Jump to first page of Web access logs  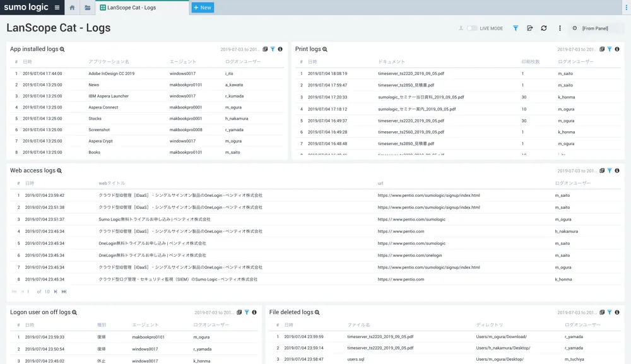click(14, 291)
